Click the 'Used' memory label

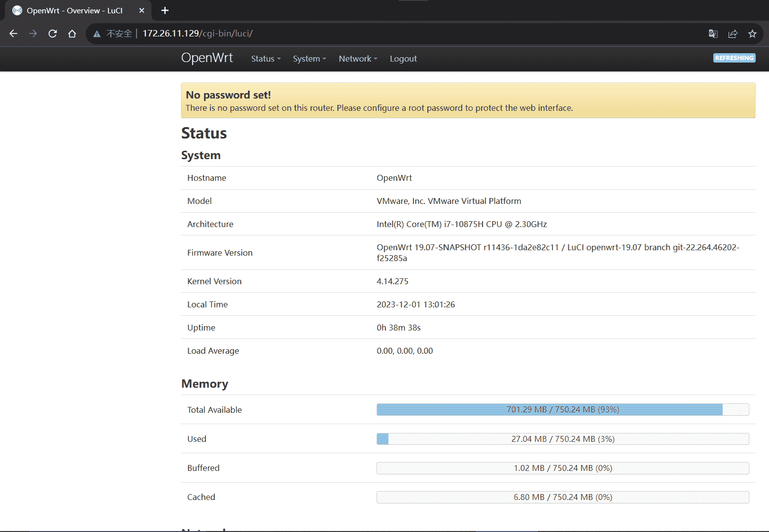197,439
